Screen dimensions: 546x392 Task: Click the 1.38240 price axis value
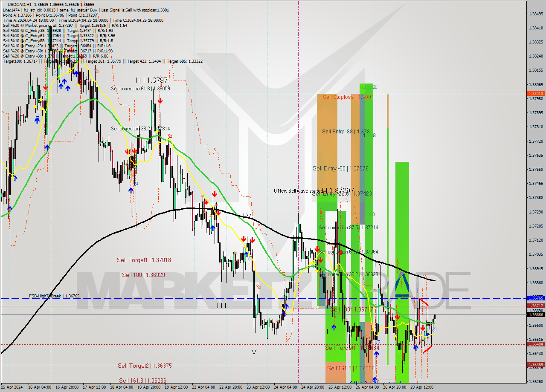[536, 56]
